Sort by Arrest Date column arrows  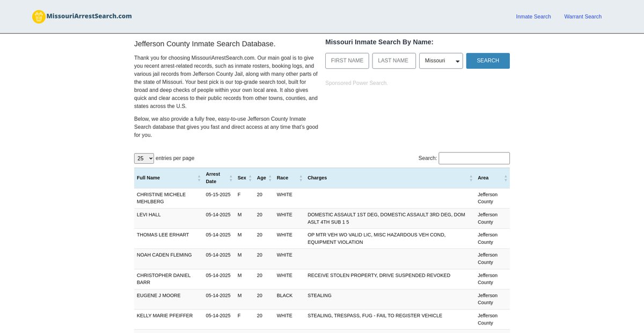click(231, 178)
